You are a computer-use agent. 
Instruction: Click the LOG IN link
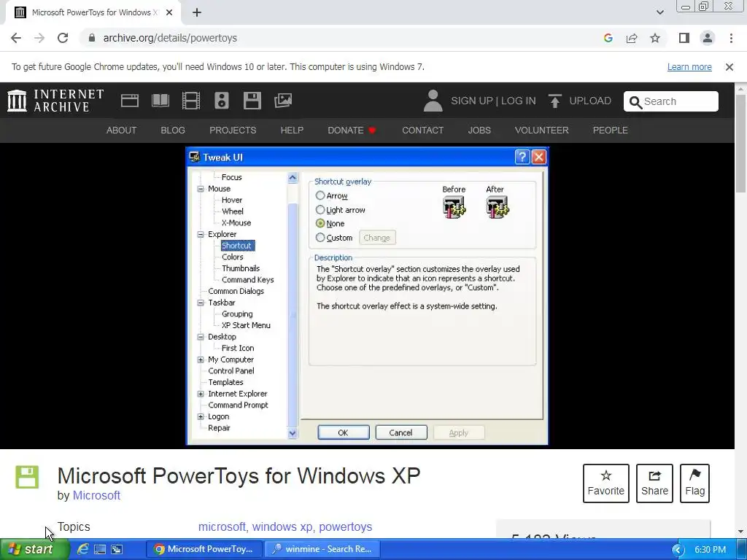click(519, 101)
